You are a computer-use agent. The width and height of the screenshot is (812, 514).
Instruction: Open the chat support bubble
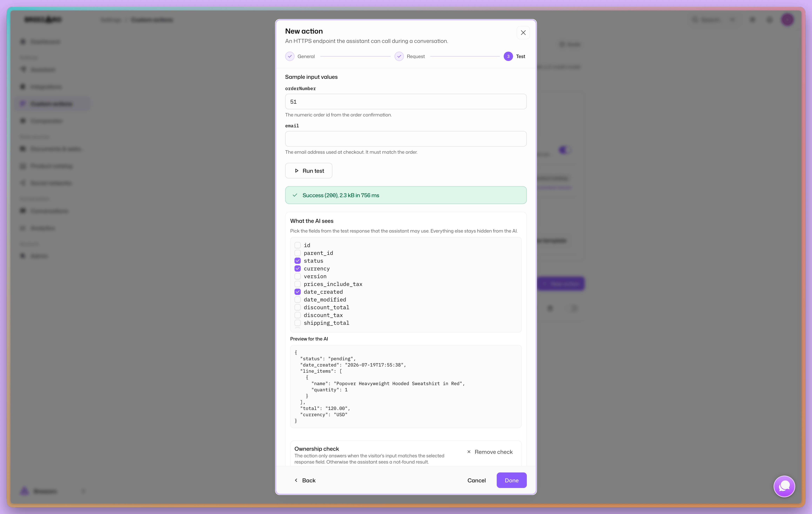click(x=784, y=486)
